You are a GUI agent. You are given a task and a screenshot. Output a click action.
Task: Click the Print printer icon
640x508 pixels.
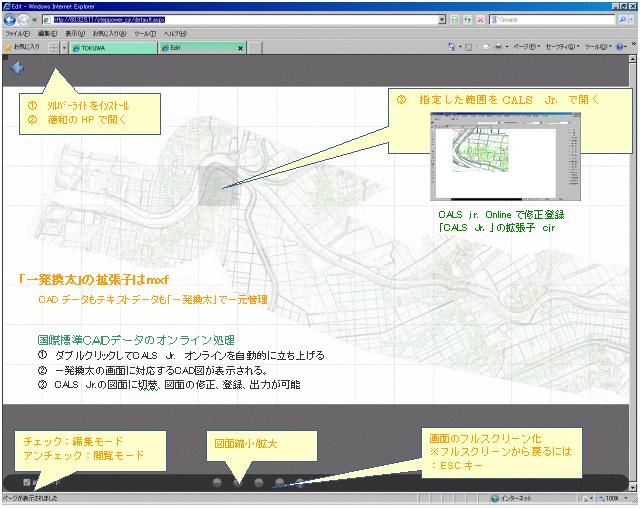(x=498, y=47)
